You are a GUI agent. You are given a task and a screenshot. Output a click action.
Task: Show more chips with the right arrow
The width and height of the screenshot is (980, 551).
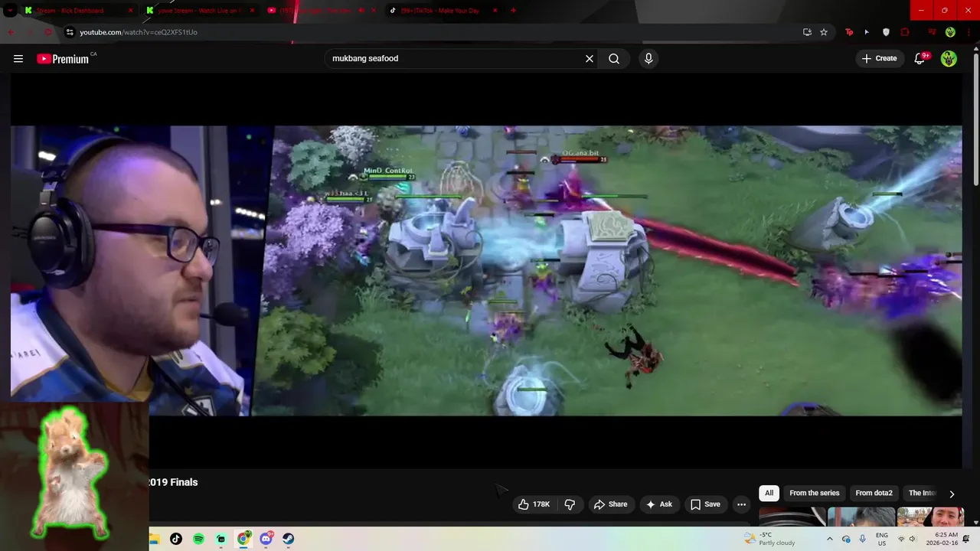pos(952,494)
